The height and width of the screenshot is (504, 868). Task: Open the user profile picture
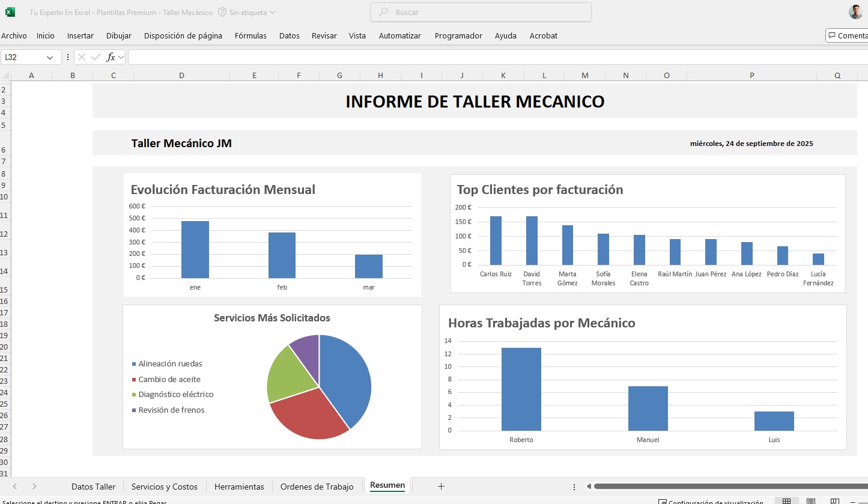point(855,12)
